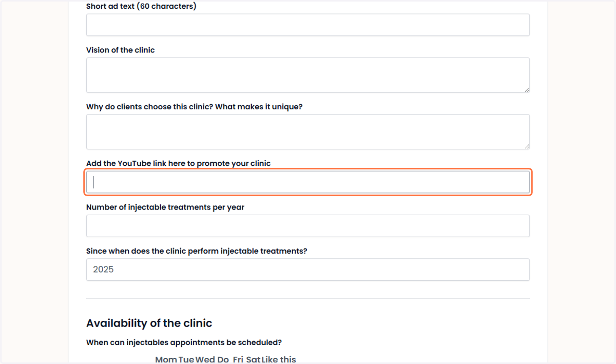The width and height of the screenshot is (616, 364).
Task: Click the 'Like this' column header
Action: (x=279, y=359)
